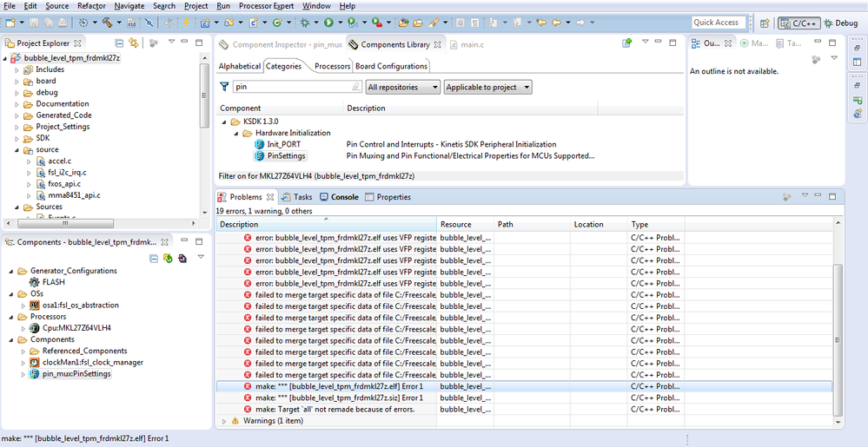
Task: Switch to the Tasks tab
Action: pos(296,197)
